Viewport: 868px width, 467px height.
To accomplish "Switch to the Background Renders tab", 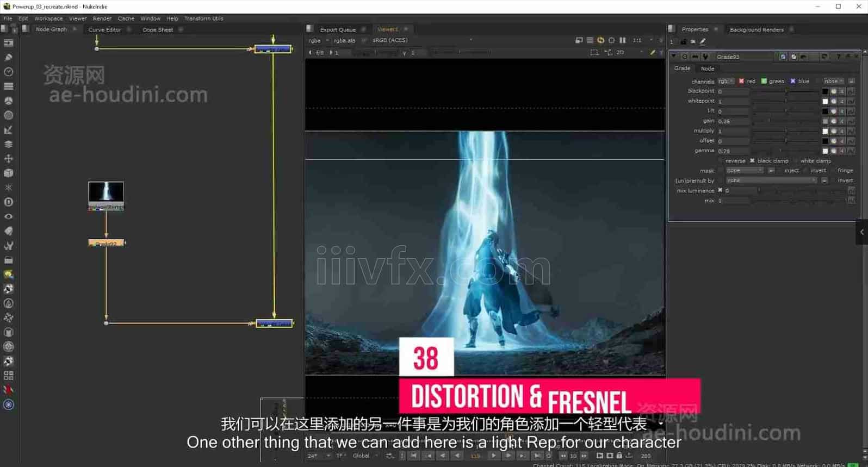I will pyautogui.click(x=757, y=30).
